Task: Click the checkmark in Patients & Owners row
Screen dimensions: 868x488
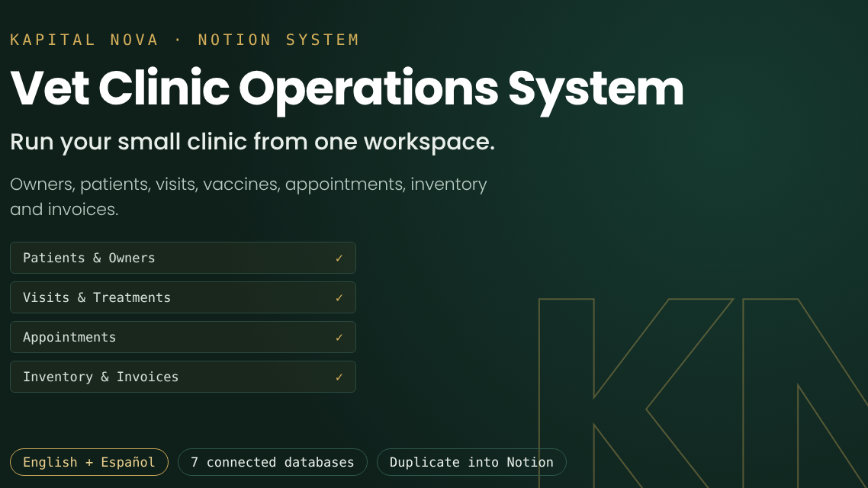Action: 339,258
